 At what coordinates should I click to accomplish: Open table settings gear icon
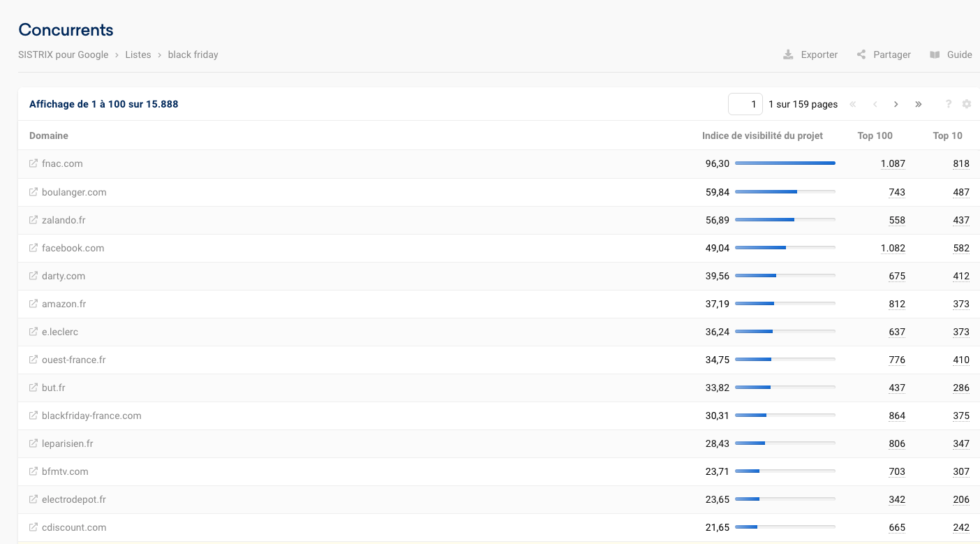click(967, 104)
